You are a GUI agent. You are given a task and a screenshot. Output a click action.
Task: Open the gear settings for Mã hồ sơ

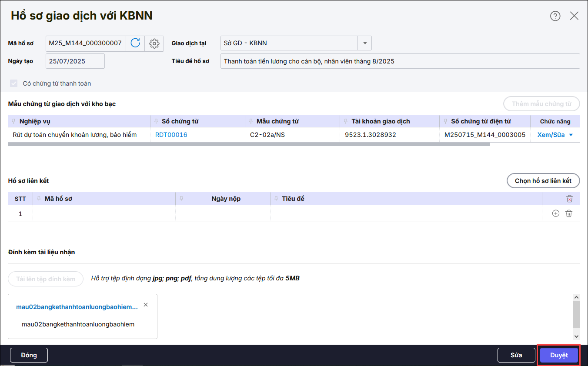(154, 43)
